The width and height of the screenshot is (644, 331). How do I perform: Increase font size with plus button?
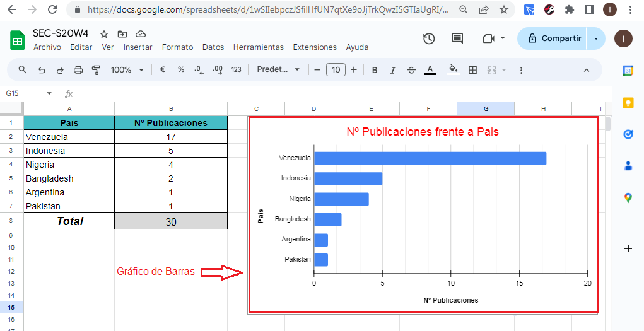point(354,70)
